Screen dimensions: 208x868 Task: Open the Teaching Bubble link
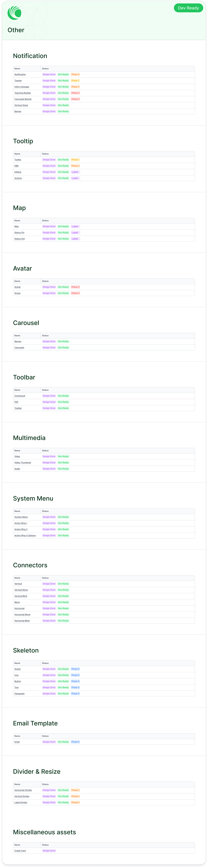23,93
